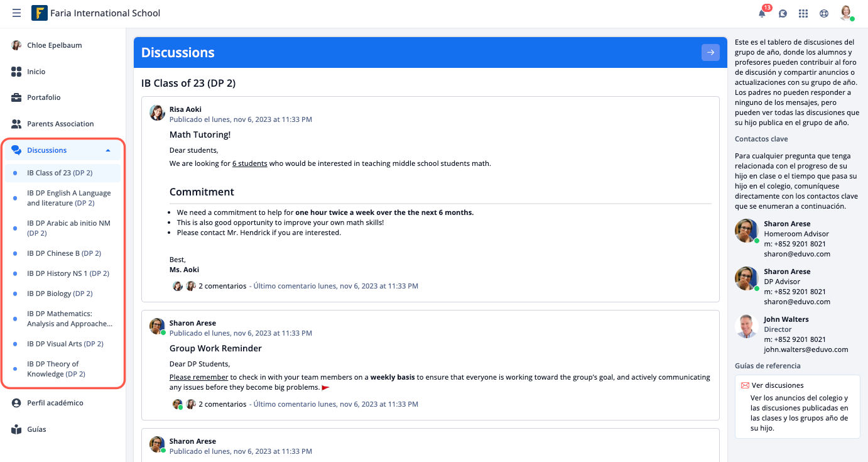The image size is (868, 462).
Task: Click the notifications bell icon
Action: coord(762,13)
